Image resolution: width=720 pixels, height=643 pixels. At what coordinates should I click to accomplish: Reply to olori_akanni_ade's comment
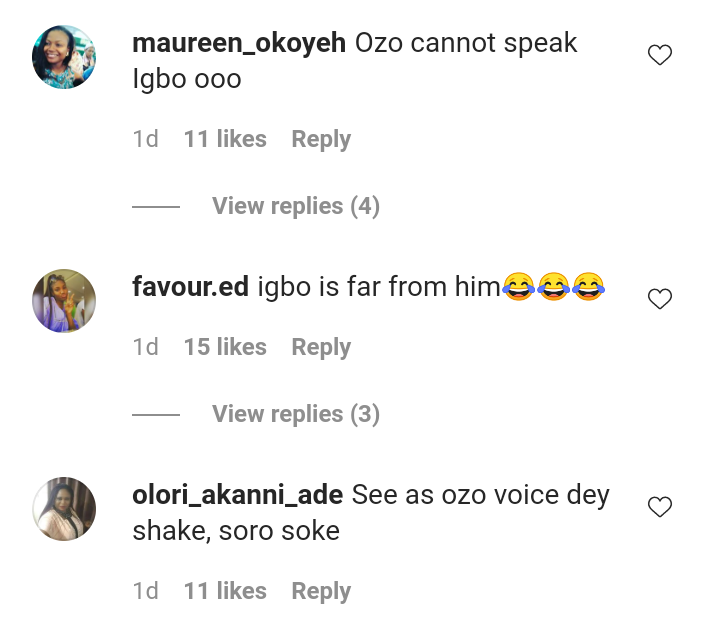[321, 591]
